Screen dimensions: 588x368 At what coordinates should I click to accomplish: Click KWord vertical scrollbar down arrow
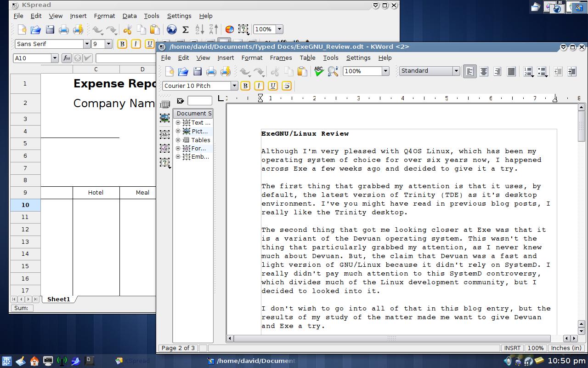pos(581,331)
